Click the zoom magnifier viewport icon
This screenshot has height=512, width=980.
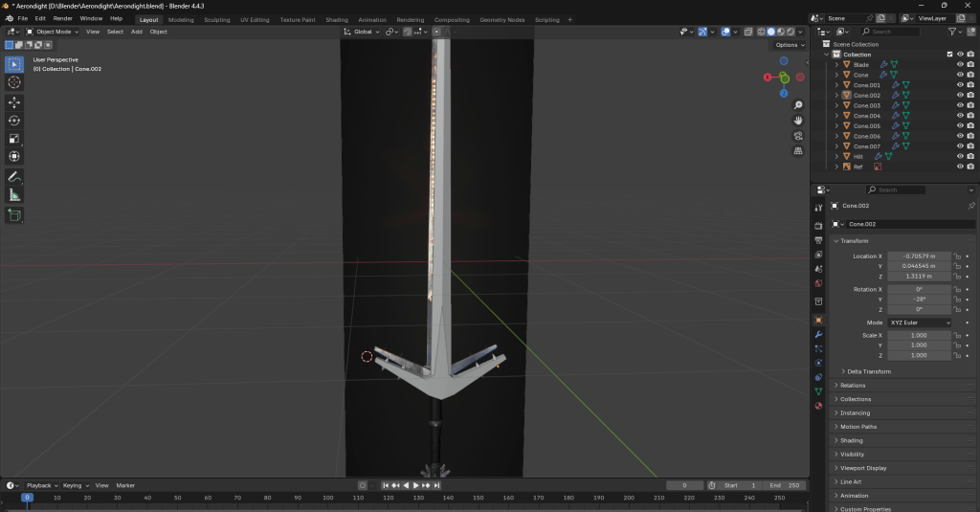[x=798, y=104]
